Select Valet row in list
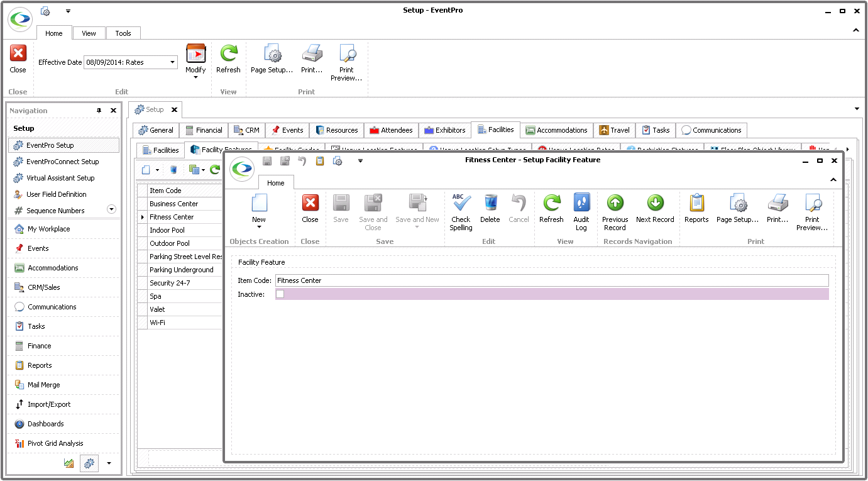Screen dimensions: 868x481 tap(185, 309)
